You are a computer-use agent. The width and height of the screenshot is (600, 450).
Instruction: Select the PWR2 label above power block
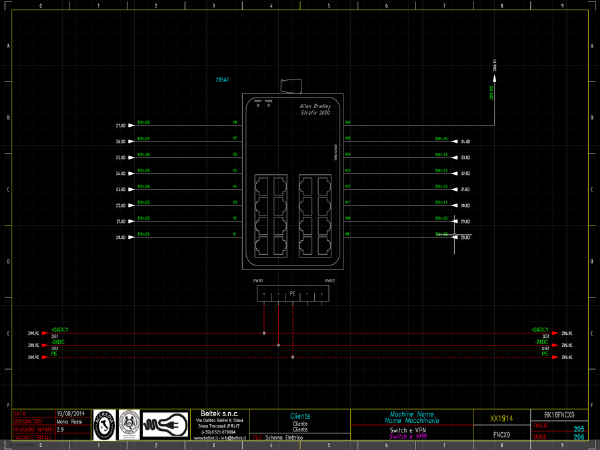tap(330, 281)
